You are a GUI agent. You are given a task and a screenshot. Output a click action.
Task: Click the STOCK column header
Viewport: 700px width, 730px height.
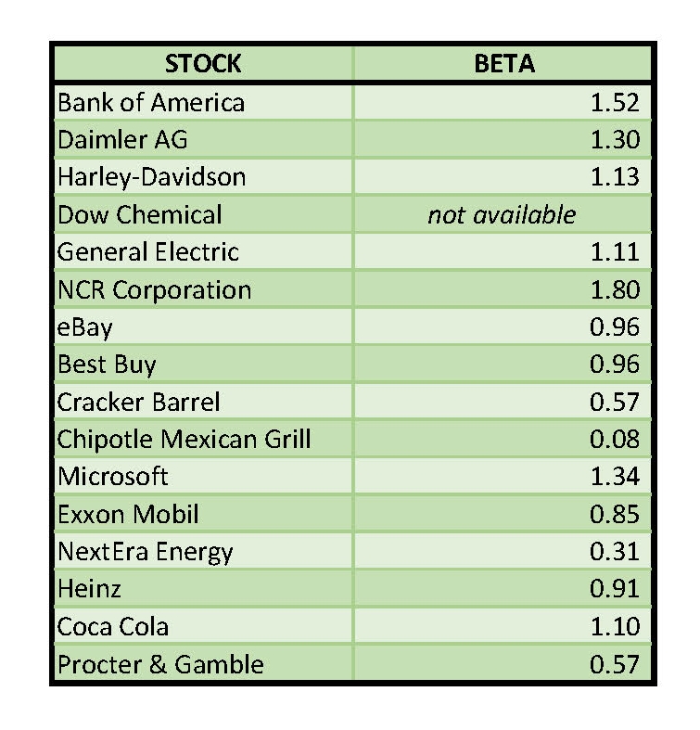202,63
